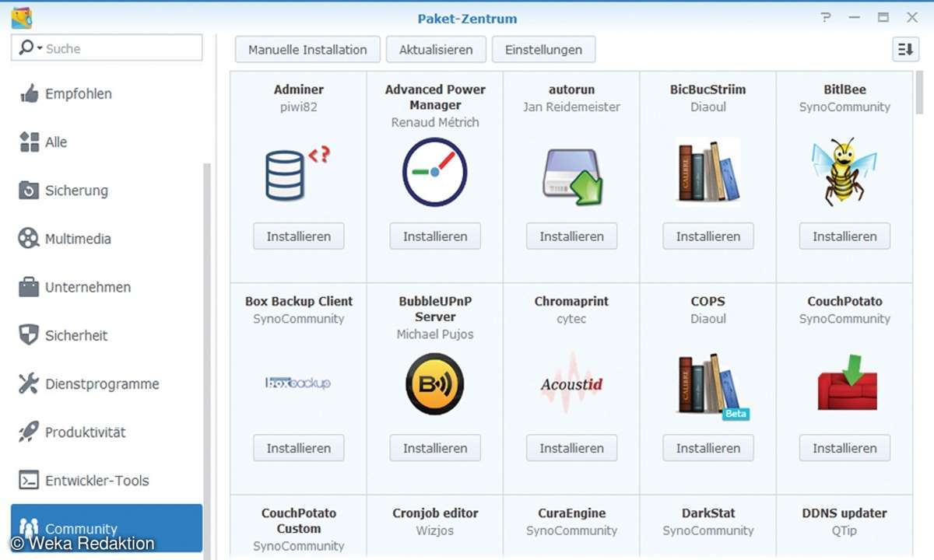Open the CouchPotato red sofa icon
Image resolution: width=934 pixels, height=560 pixels.
847,383
